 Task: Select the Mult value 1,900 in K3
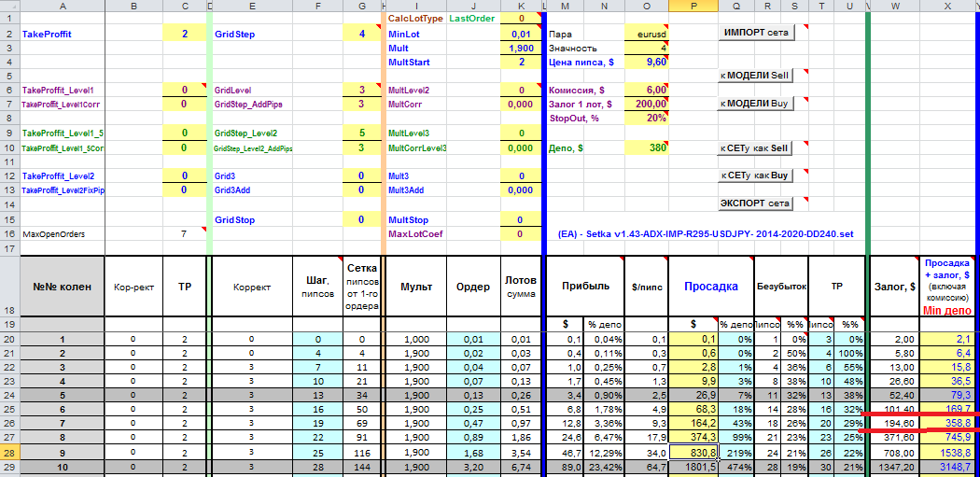pos(520,49)
